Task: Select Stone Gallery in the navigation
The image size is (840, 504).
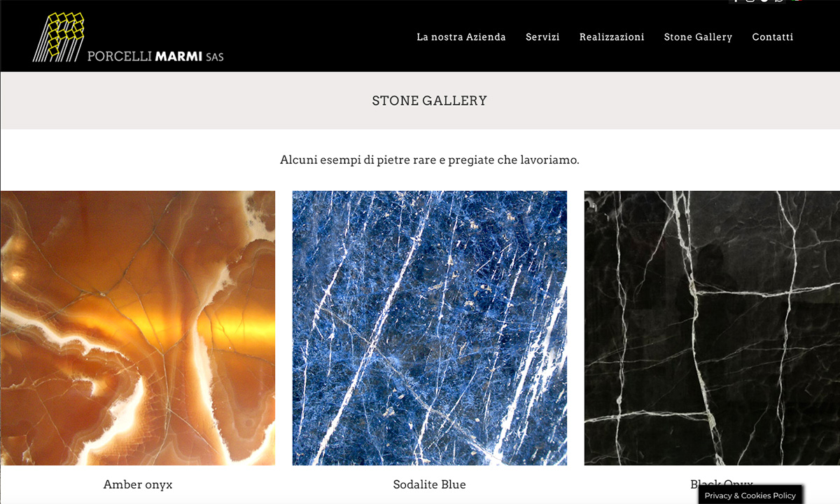Action: (x=698, y=37)
